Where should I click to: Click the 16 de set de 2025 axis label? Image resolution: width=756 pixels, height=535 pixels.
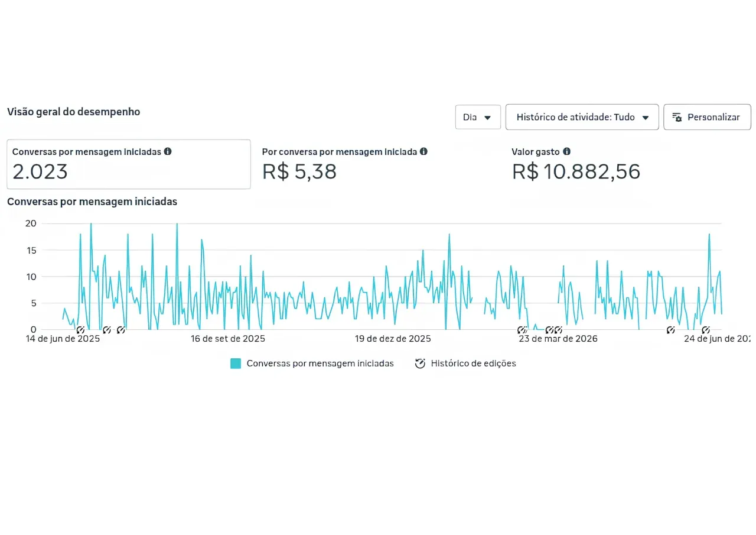[228, 339]
